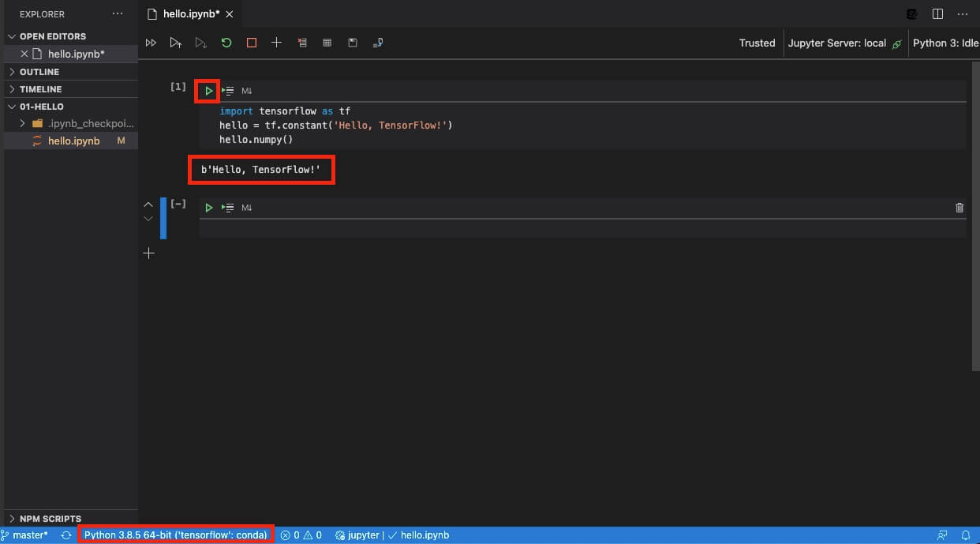Run the first cell importing tensorflow

click(x=208, y=91)
